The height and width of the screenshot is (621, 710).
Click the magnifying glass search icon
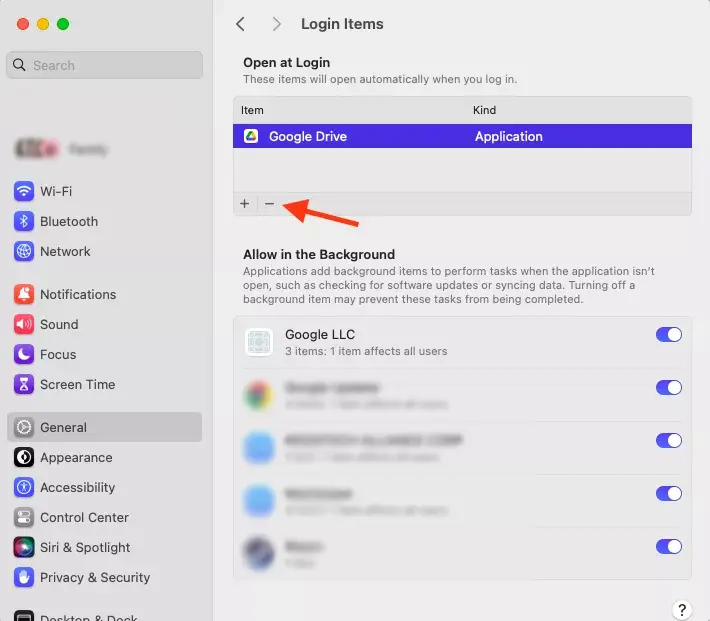tap(19, 65)
